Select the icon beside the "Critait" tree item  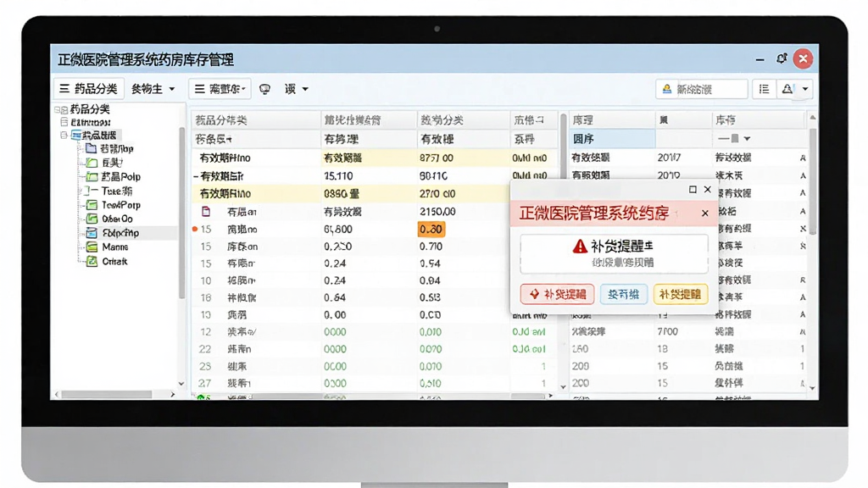point(92,261)
